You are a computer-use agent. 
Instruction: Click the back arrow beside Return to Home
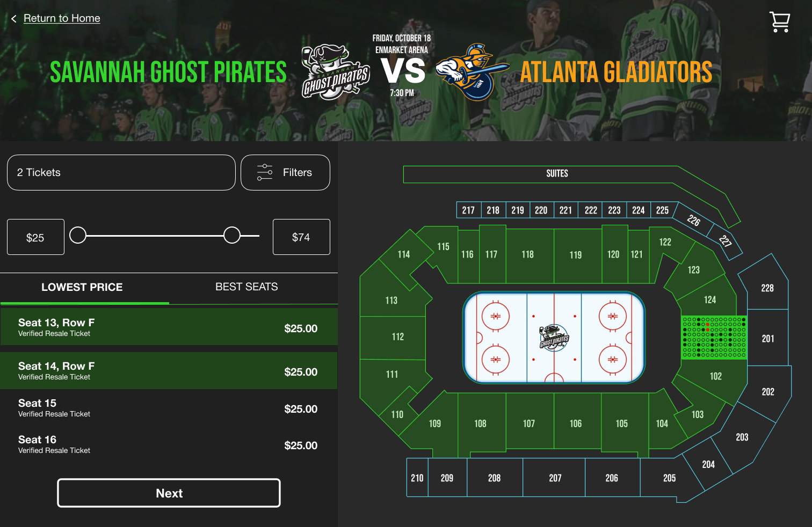[x=14, y=19]
